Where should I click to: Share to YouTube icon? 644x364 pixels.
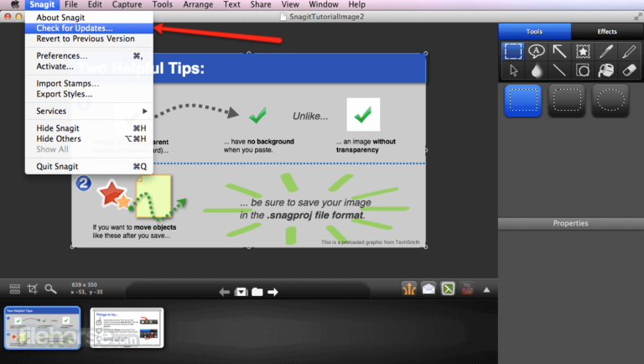click(x=467, y=289)
